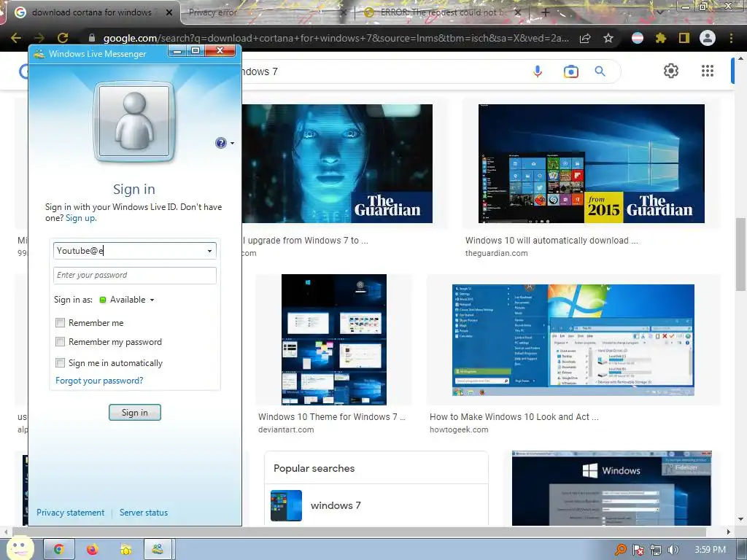Screen dimensions: 747x560
Task: Click the horizontal page scrollbar
Action: (x=359, y=532)
